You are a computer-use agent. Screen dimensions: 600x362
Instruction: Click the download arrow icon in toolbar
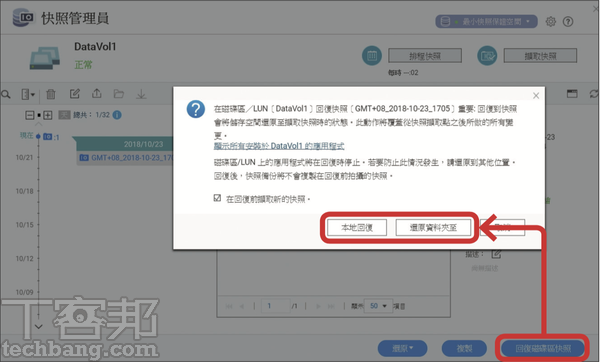point(141,94)
